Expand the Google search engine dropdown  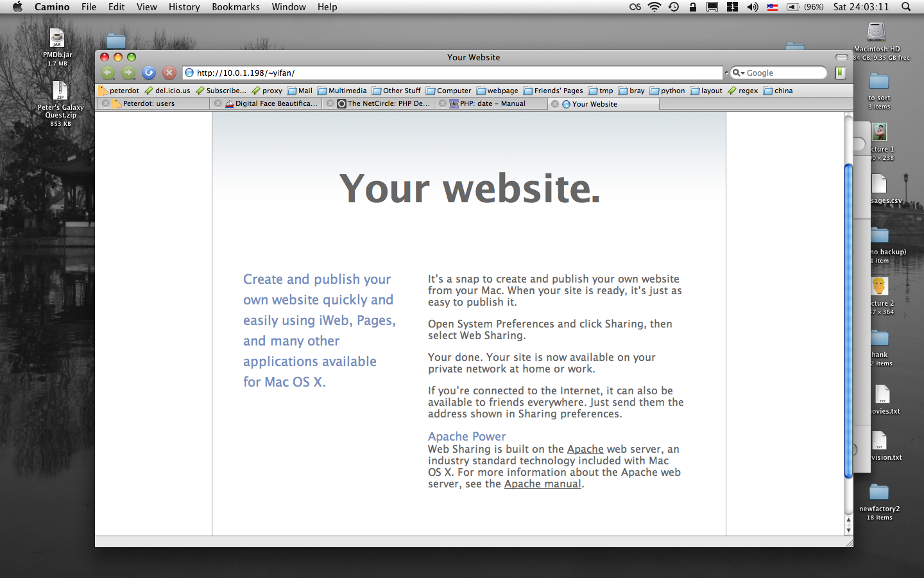pyautogui.click(x=739, y=73)
